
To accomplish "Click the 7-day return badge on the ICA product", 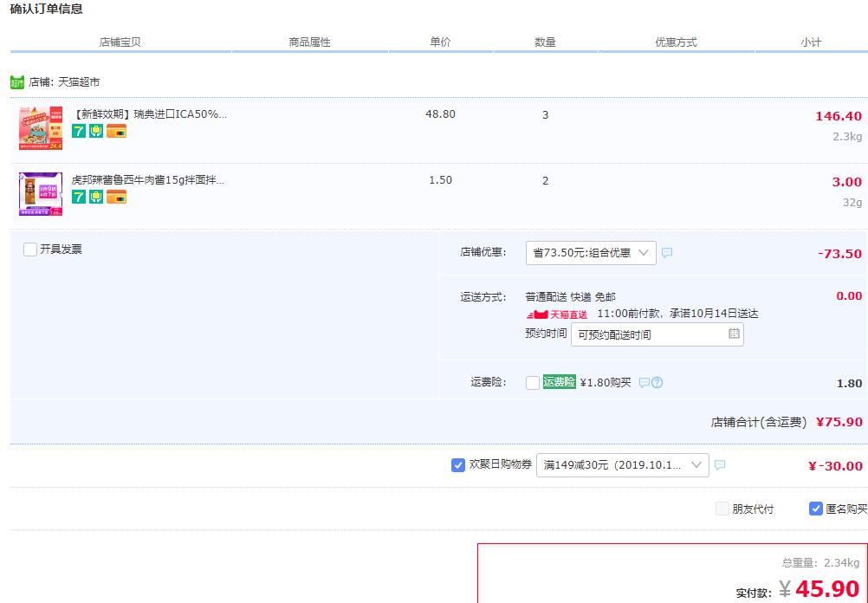I will (79, 131).
